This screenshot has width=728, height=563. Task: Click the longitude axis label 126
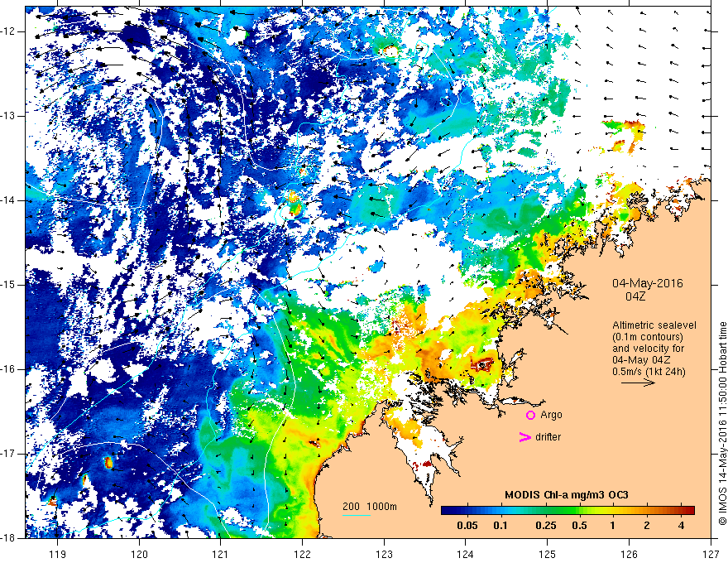(x=629, y=554)
